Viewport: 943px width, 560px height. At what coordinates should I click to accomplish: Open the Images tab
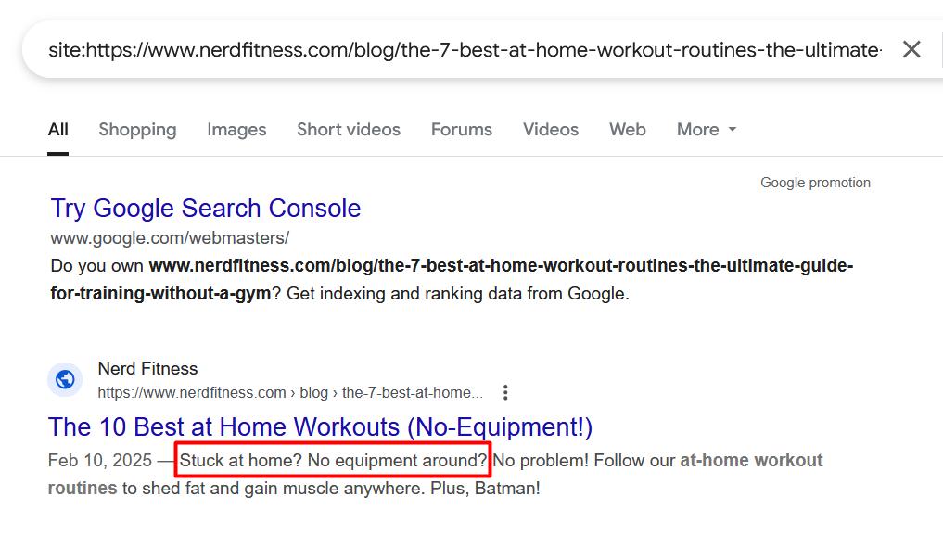(x=236, y=130)
